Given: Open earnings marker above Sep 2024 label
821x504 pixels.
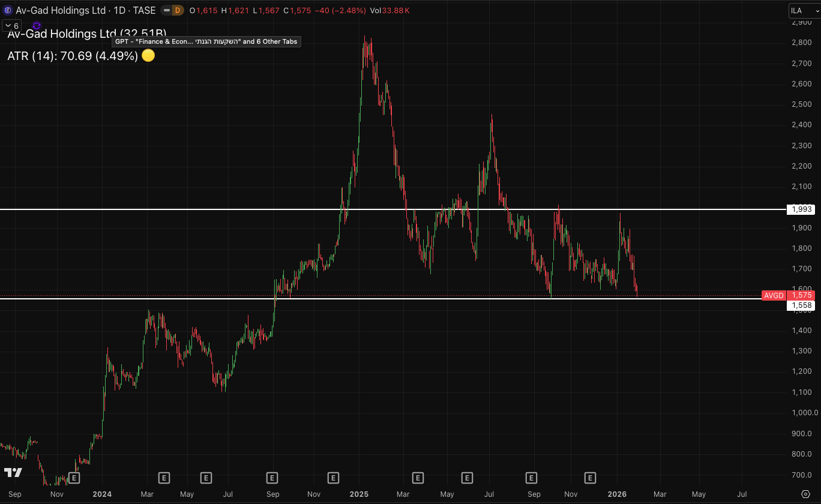Looking at the screenshot, I should [x=272, y=478].
